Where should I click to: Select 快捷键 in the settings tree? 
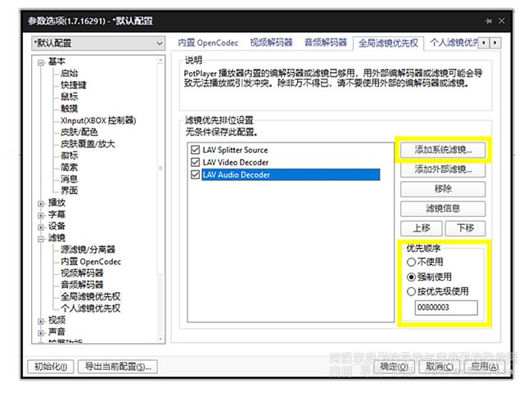coord(74,84)
